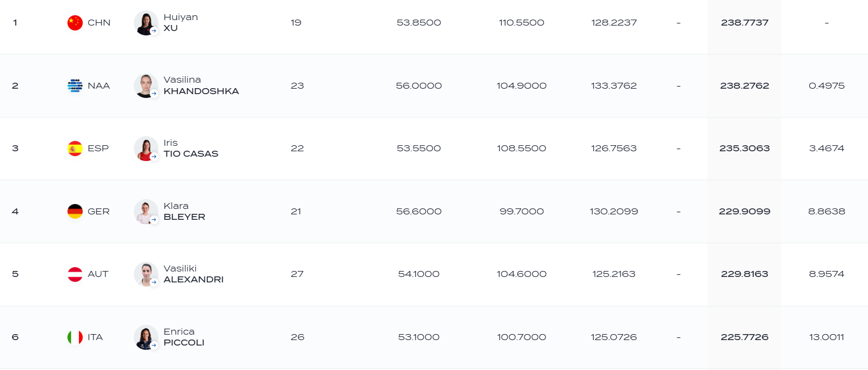Screen dimensions: 868x370
Task: Click the Italy flag icon
Action: 75,337
